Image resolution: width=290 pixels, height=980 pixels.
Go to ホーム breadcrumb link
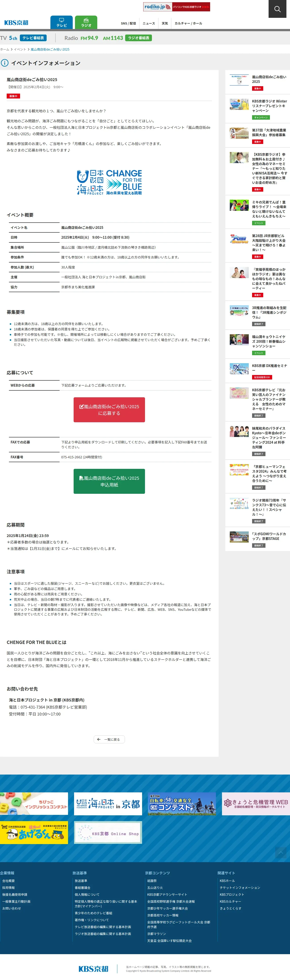click(4, 49)
